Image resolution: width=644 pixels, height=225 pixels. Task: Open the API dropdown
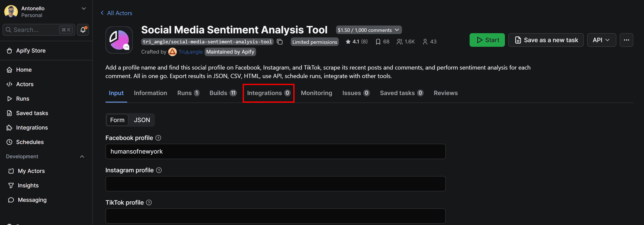pos(601,40)
